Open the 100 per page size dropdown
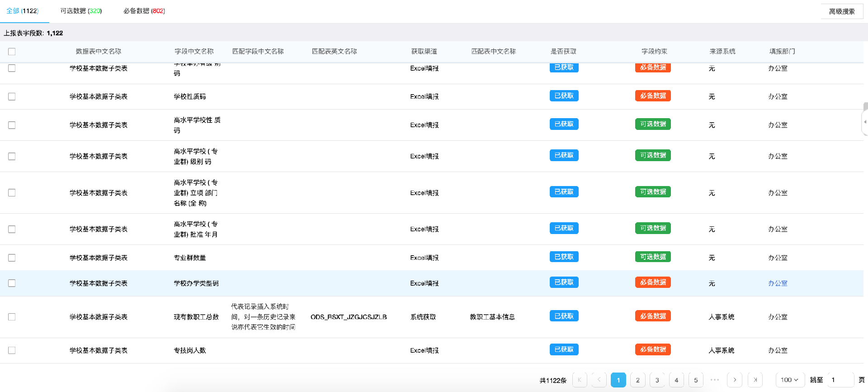 790,380
